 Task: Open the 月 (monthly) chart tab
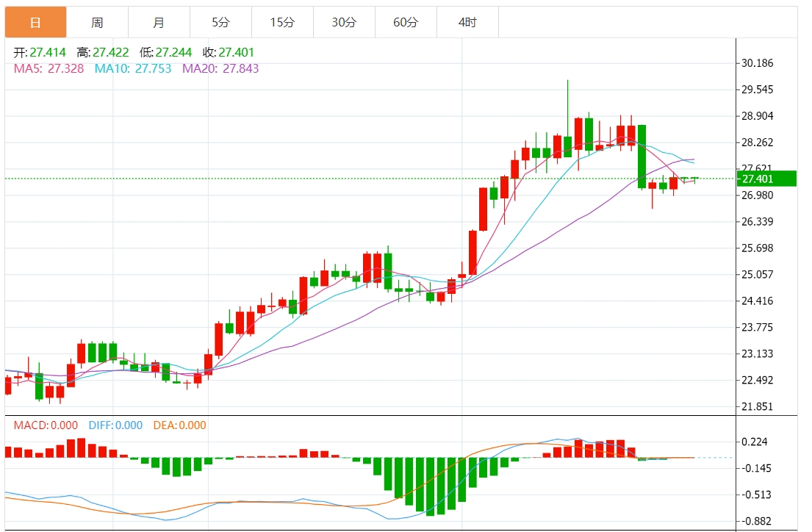[x=159, y=22]
